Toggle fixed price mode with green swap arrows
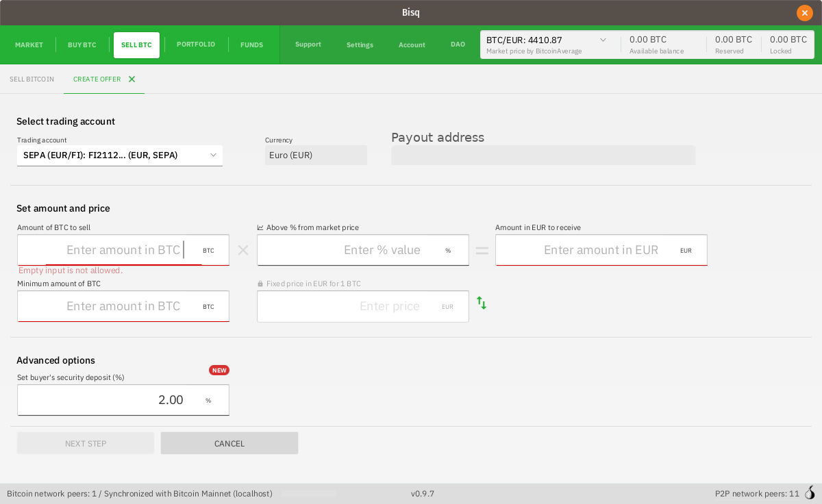The height and width of the screenshot is (504, 822). tap(482, 303)
